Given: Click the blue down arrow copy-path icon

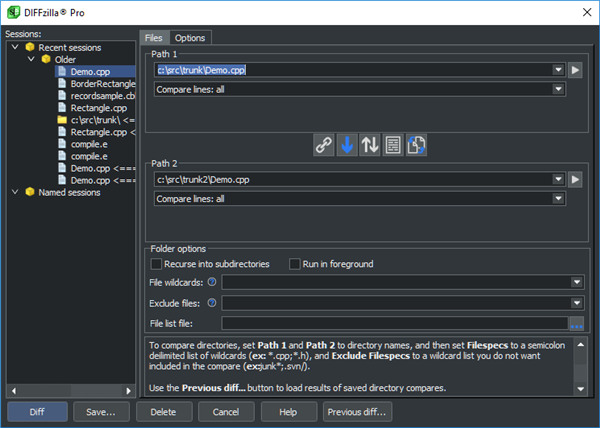Looking at the screenshot, I should (347, 145).
